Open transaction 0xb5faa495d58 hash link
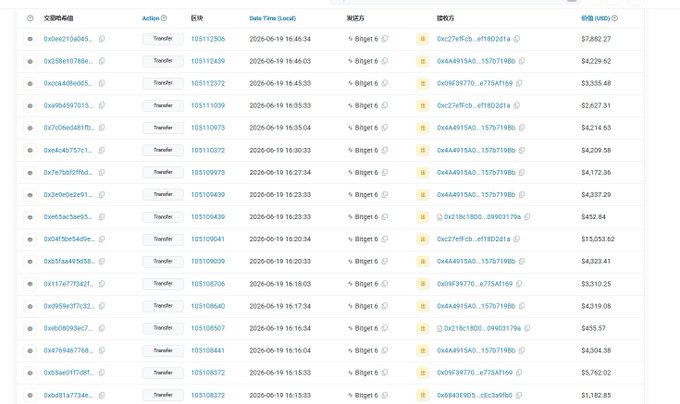Viewport: 680px width, 404px height. click(69, 261)
